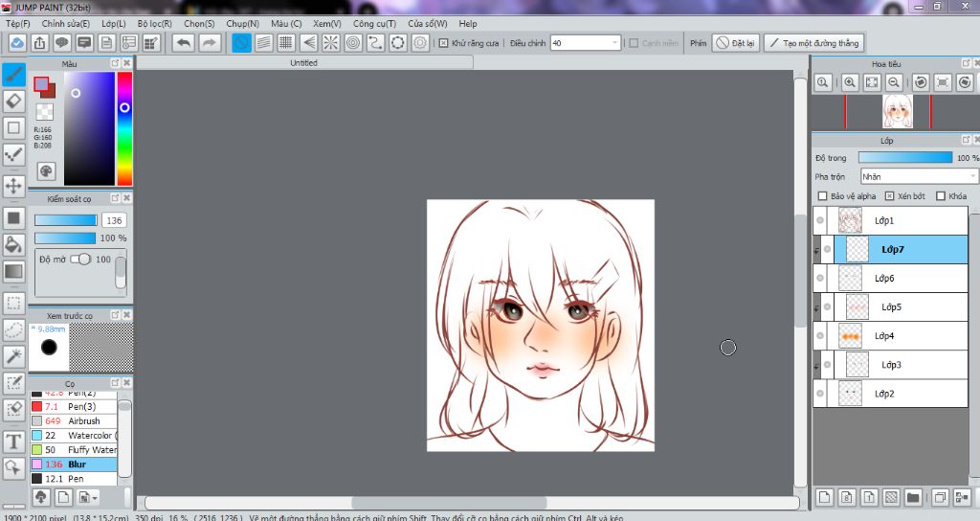Hide layer Lớp4
The width and height of the screenshot is (980, 521).
(x=820, y=336)
